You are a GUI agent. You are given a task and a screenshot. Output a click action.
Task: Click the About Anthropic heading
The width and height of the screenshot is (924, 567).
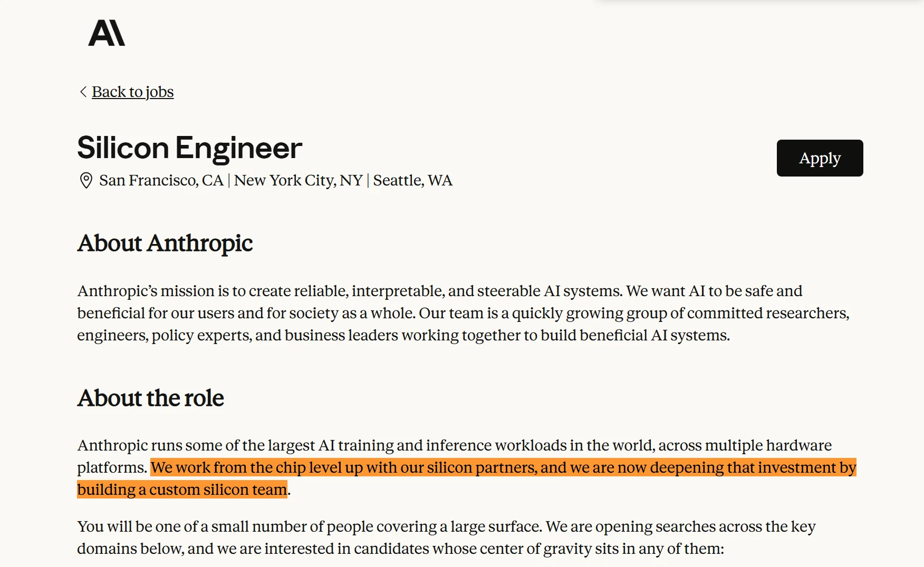coord(165,243)
